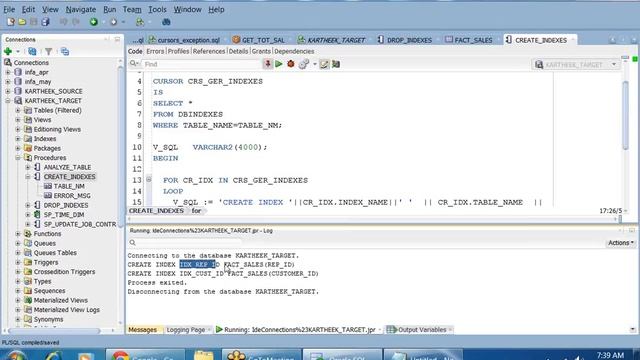Expand the Functions tree node

point(18,234)
